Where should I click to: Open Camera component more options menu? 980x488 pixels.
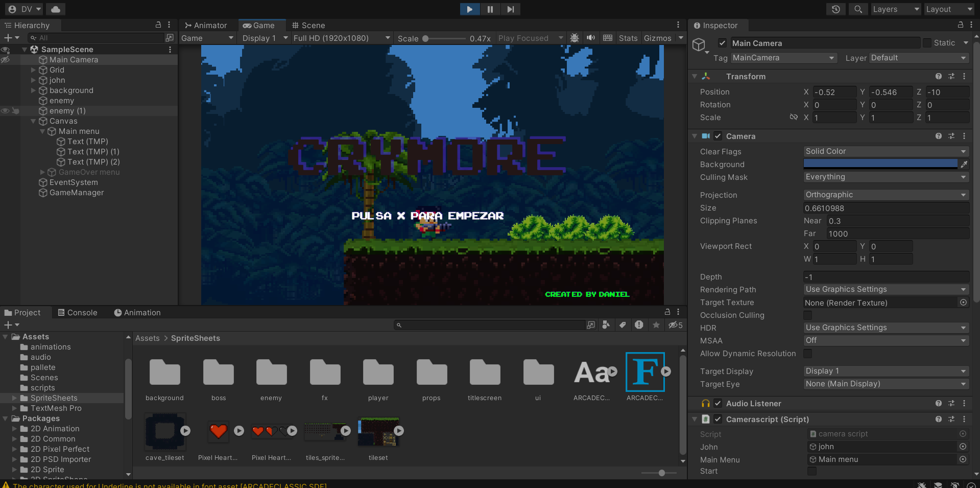pos(964,136)
